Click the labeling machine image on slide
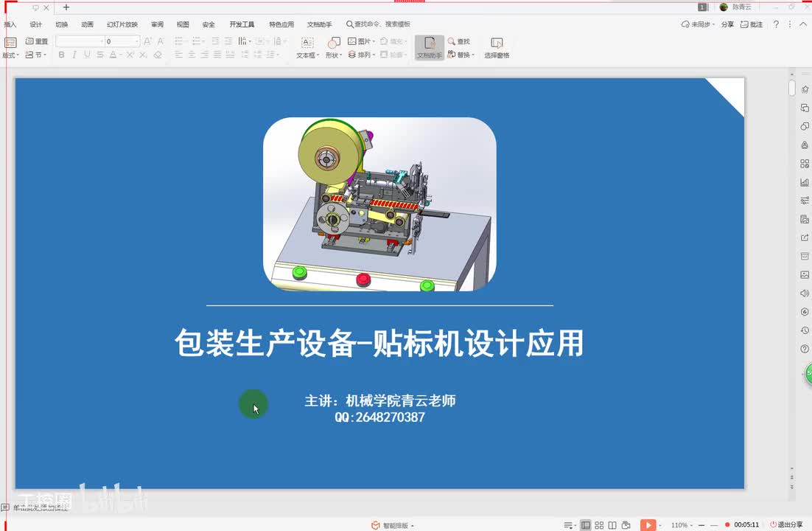Screen dimensions: 812x531 coord(379,204)
